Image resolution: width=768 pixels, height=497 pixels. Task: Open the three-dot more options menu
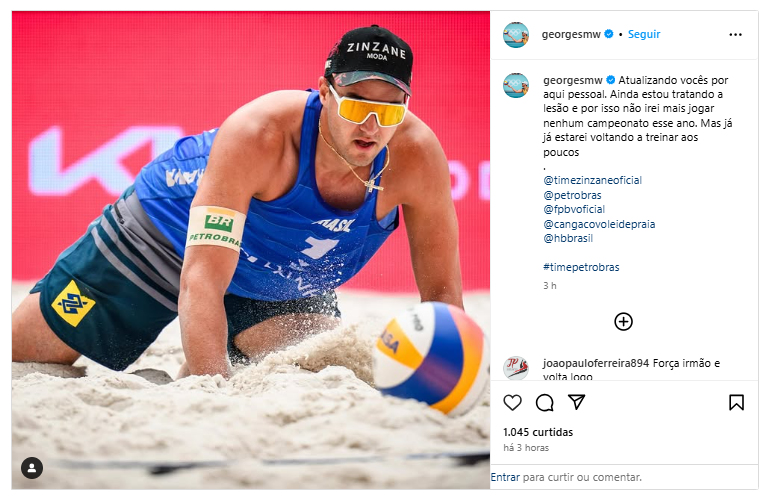coord(735,34)
